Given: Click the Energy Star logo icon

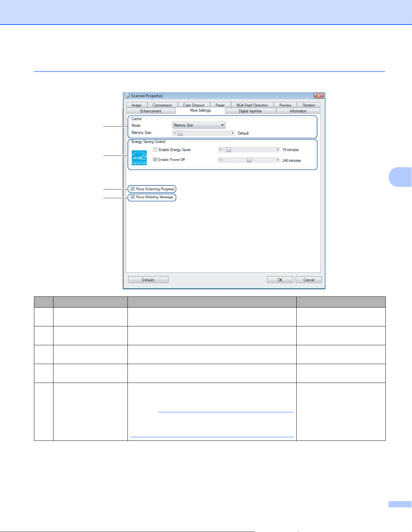Looking at the screenshot, I should (139, 158).
